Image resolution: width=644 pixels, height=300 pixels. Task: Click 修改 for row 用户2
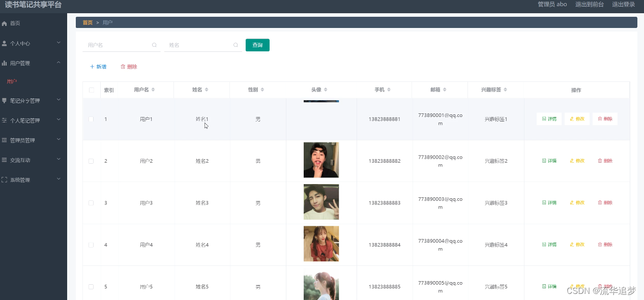coord(577,161)
